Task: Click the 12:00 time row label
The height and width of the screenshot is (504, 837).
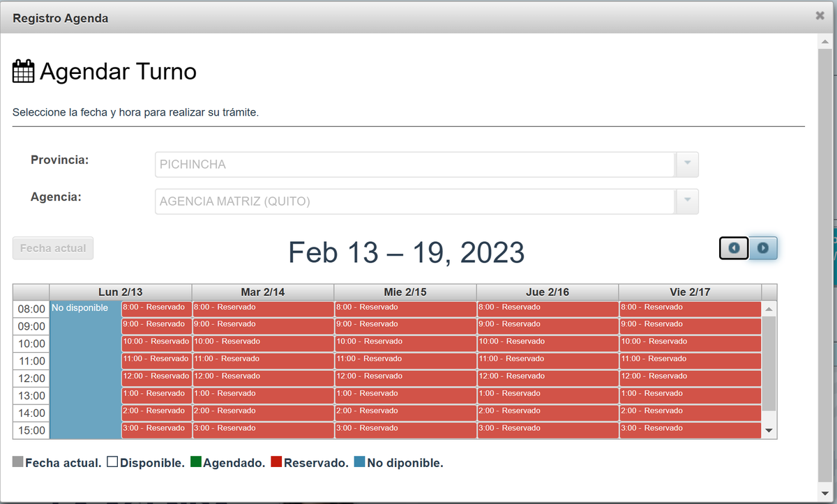Action: click(31, 379)
